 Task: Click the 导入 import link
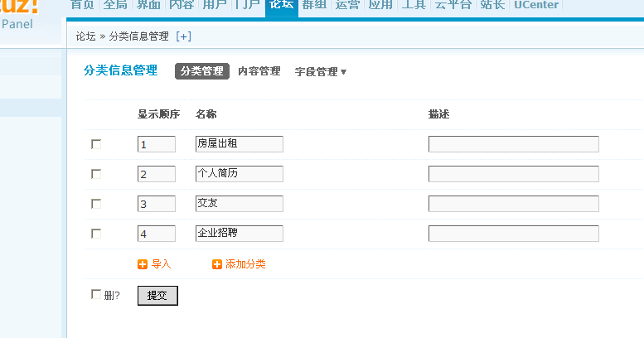161,264
